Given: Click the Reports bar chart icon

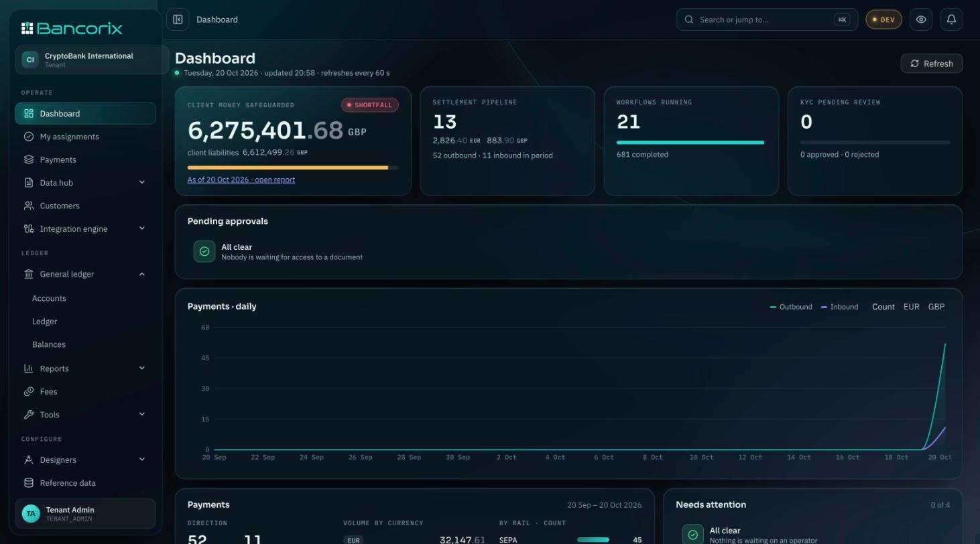Looking at the screenshot, I should pos(29,368).
